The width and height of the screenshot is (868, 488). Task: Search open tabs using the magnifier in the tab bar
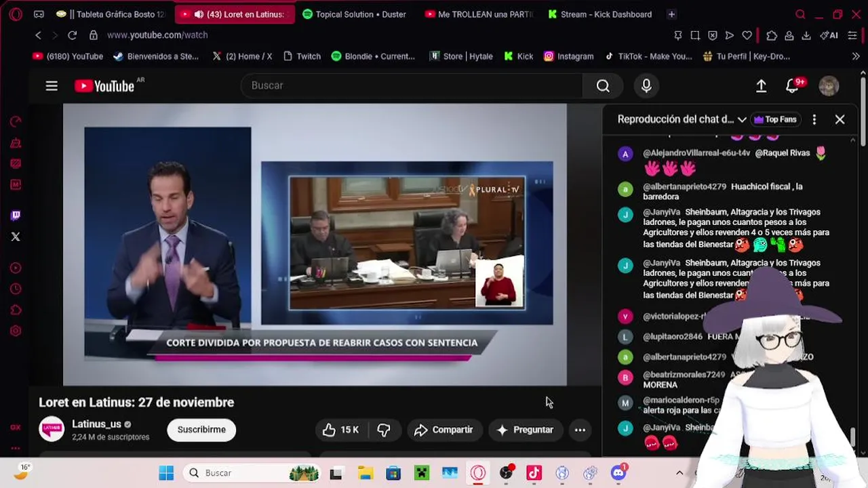800,14
